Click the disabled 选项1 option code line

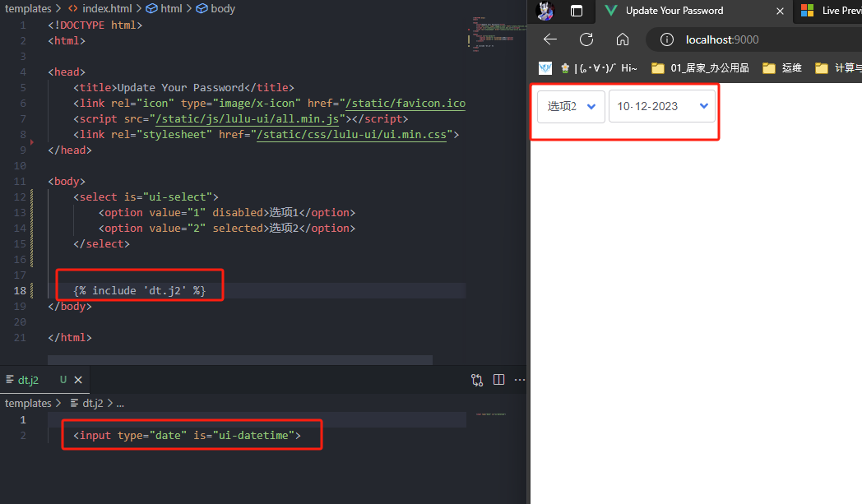point(227,213)
